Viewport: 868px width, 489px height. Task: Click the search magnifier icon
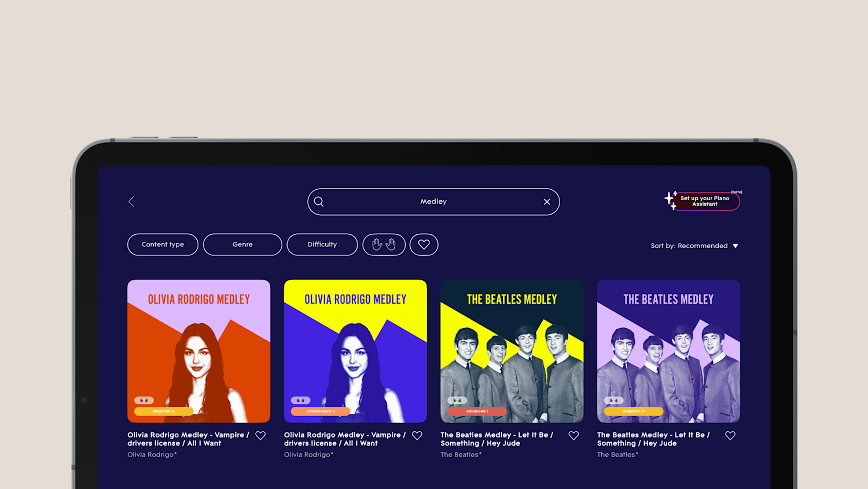(x=319, y=201)
